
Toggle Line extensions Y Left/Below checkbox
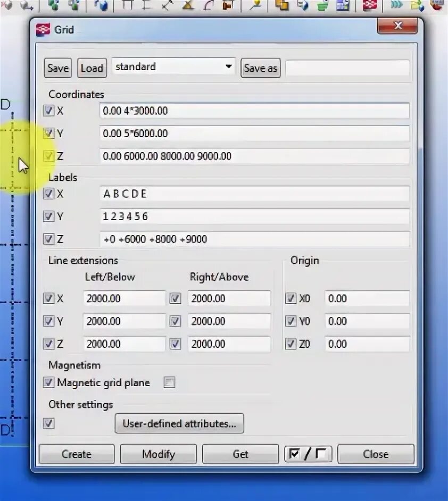(48, 321)
